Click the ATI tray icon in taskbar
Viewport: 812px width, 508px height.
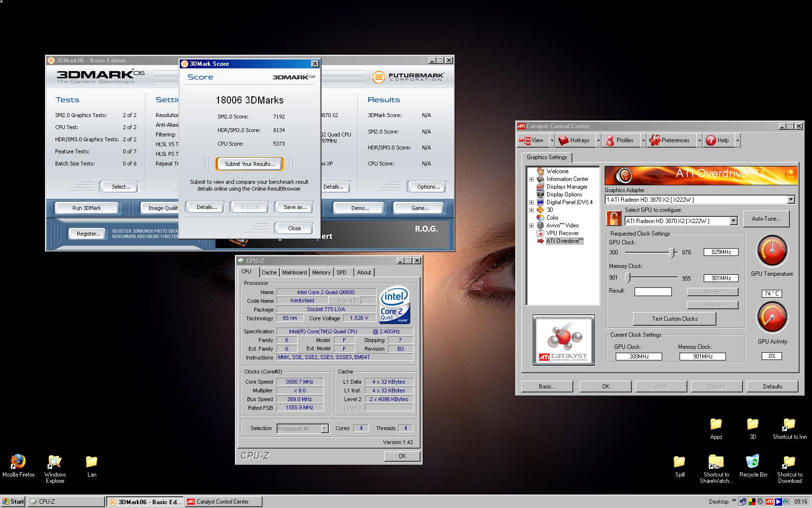click(770, 502)
